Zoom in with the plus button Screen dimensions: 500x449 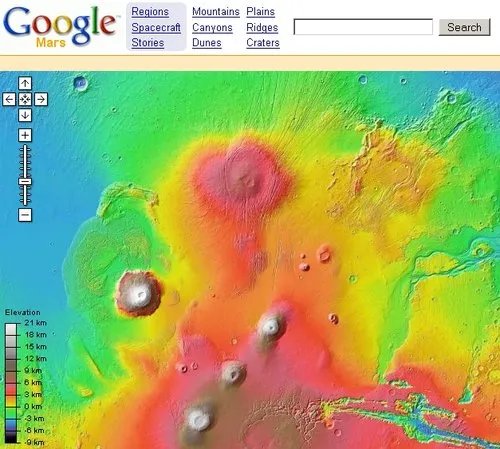point(25,135)
